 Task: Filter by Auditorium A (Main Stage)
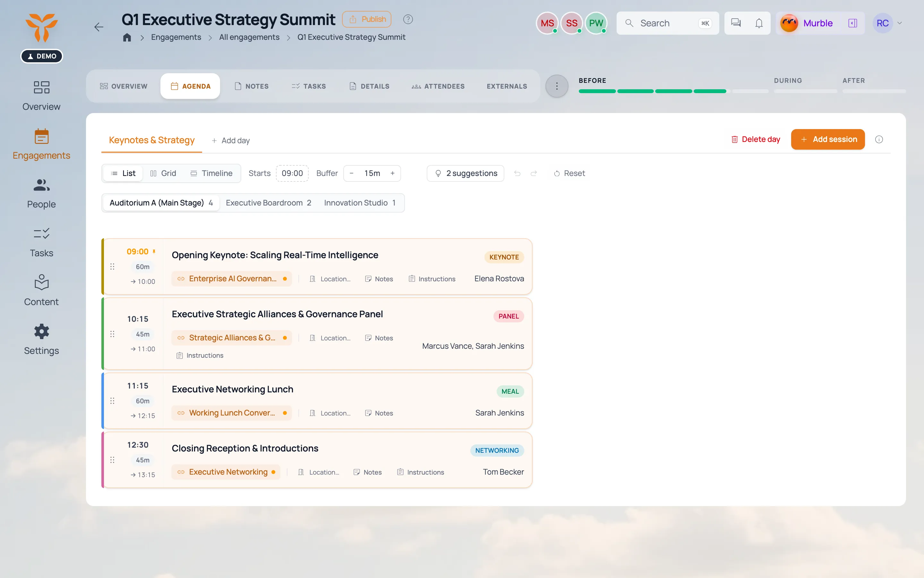(161, 203)
